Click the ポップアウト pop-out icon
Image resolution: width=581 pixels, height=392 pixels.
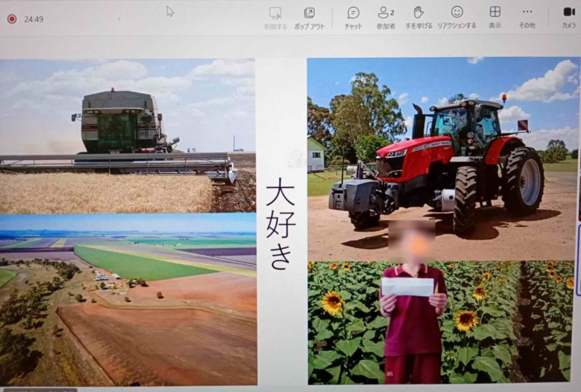(x=309, y=18)
